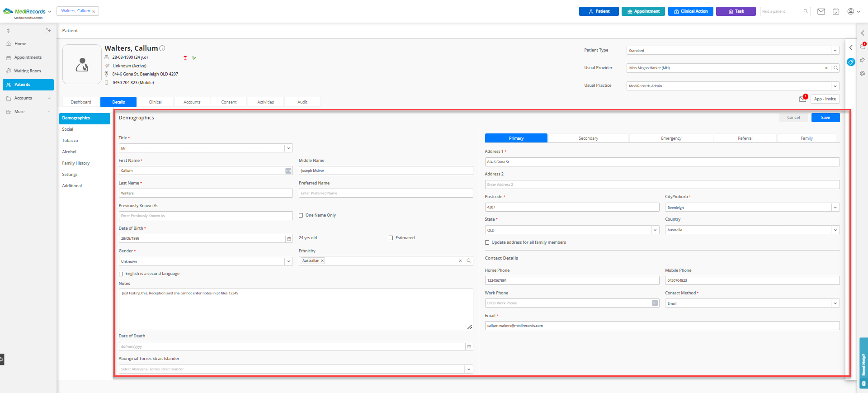868x393 pixels.
Task: Collapse the left sidebar menu icon
Action: [48, 30]
